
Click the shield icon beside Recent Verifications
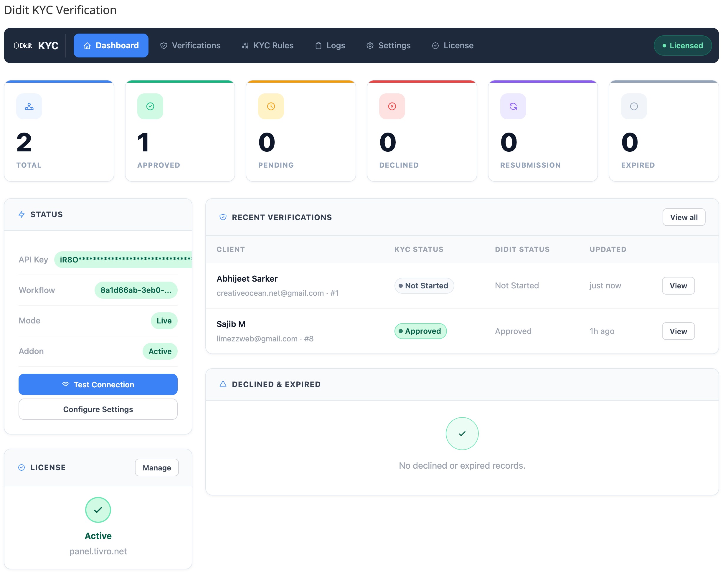[x=222, y=217]
